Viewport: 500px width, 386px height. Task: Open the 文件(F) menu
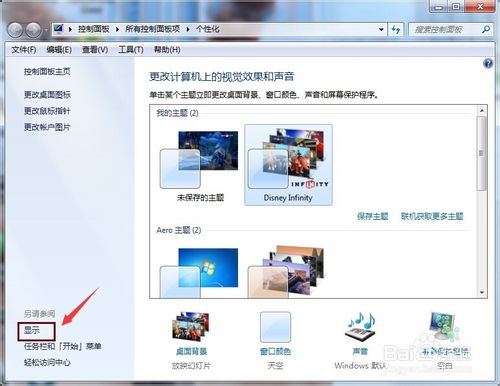coord(24,50)
